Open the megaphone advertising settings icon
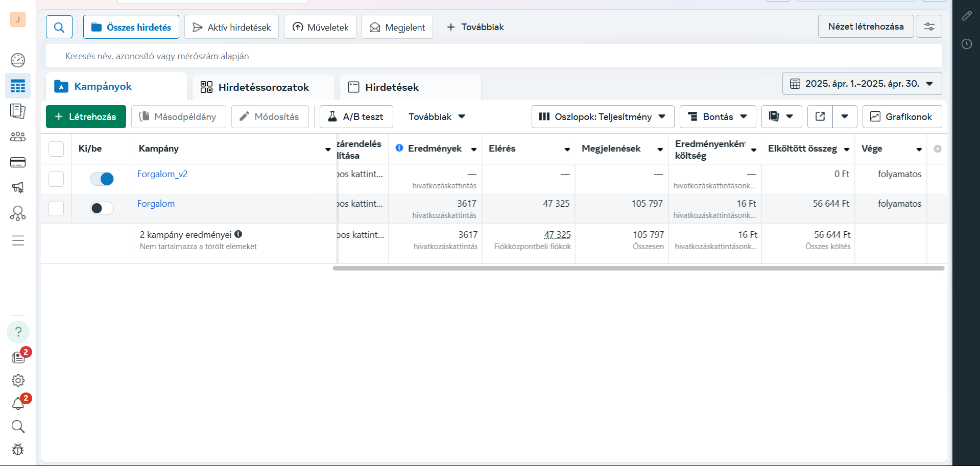This screenshot has width=980, height=466. coord(18,188)
